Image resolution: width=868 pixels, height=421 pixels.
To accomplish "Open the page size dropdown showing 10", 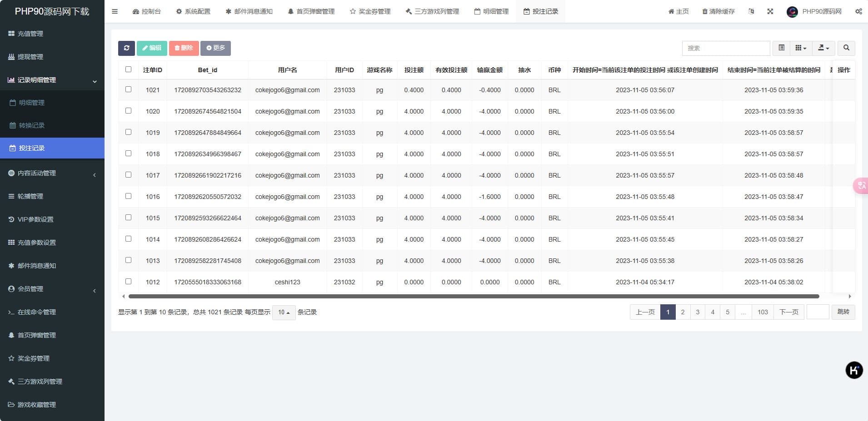I will coord(284,312).
